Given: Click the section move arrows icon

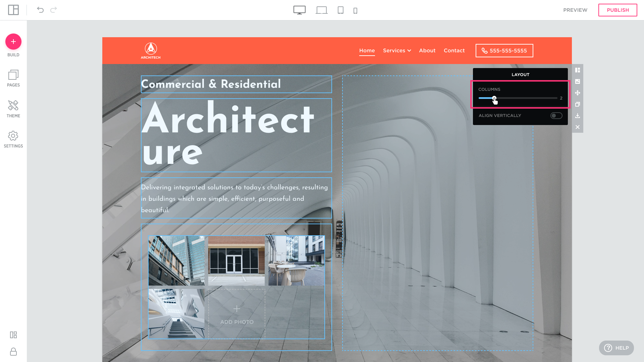Looking at the screenshot, I should click(x=578, y=93).
